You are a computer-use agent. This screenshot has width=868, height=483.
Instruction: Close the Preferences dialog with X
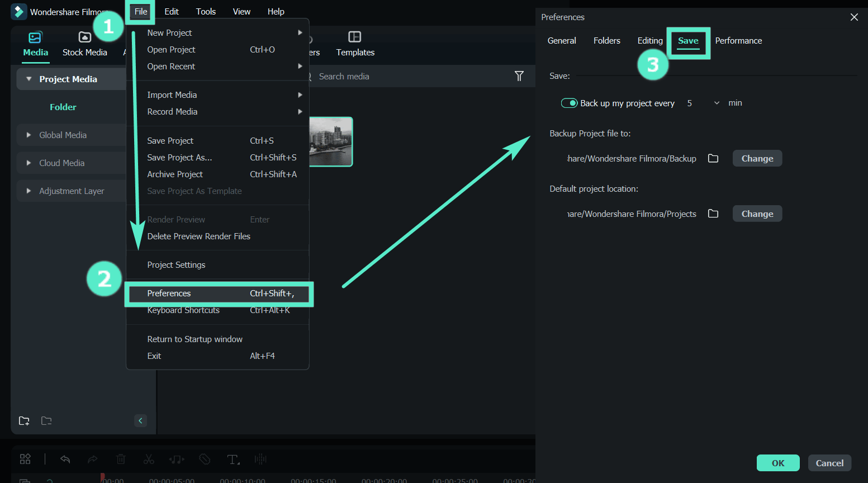pos(854,17)
